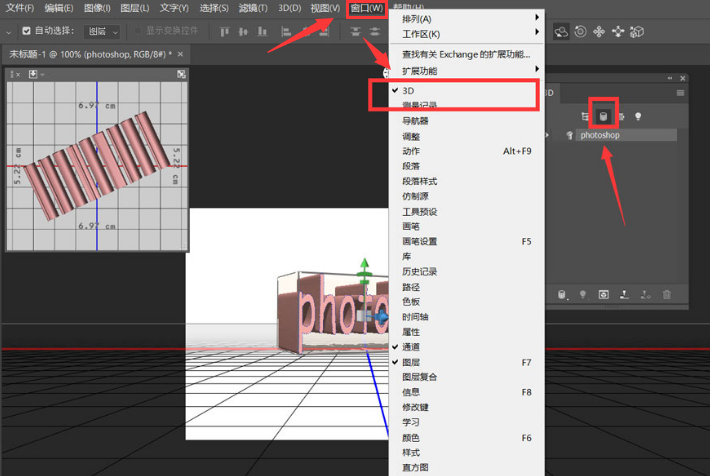The width and height of the screenshot is (710, 476).
Task: Open the 滤镜 menu
Action: 253,8
